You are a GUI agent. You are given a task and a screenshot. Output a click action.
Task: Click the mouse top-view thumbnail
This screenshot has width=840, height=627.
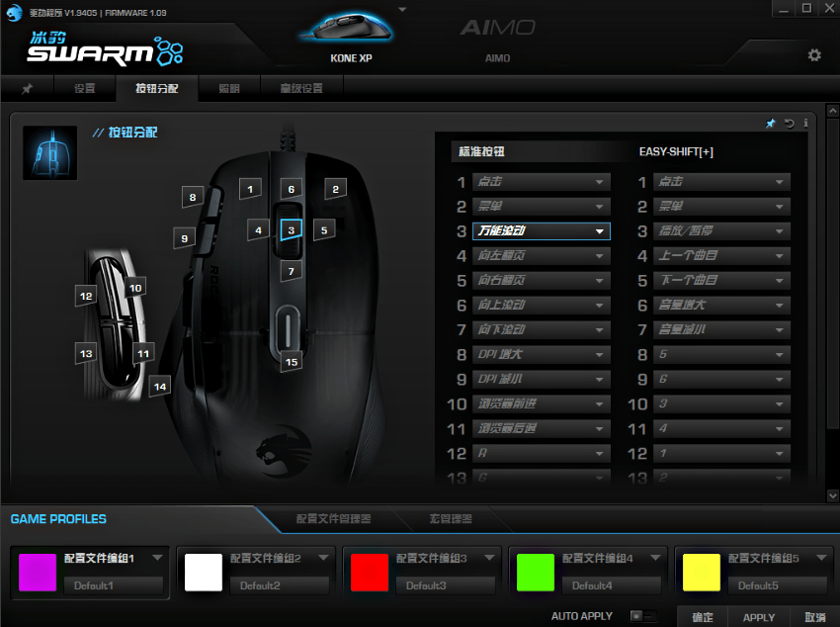[49, 152]
